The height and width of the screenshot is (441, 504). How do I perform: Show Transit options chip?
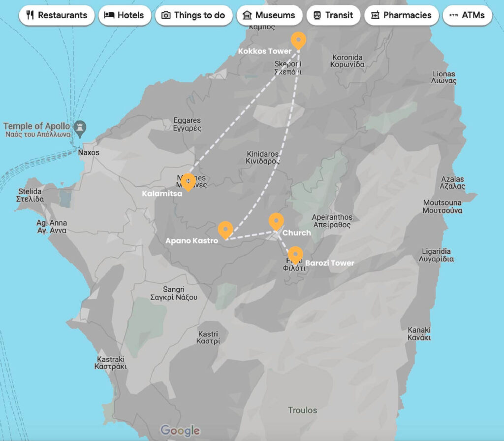333,15
